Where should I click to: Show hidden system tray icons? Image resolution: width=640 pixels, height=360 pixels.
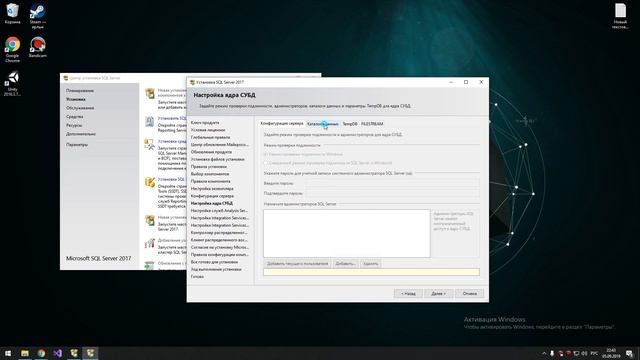click(x=544, y=353)
